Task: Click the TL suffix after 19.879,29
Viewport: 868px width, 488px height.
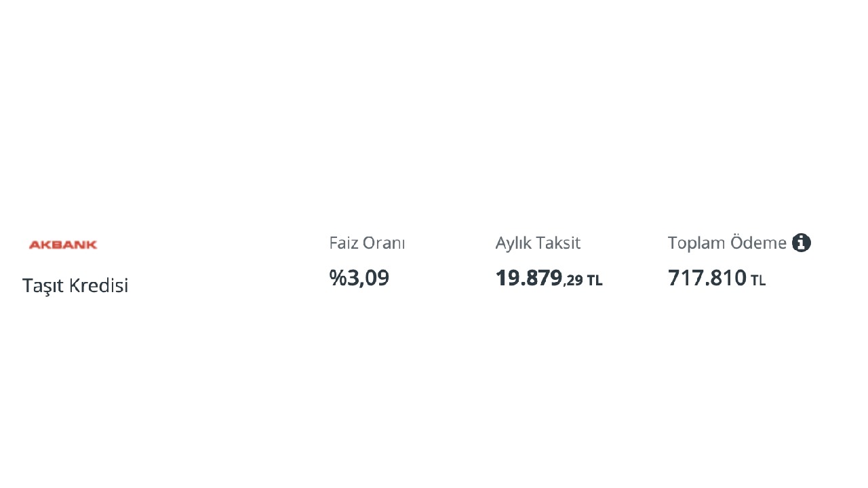Action: pyautogui.click(x=595, y=281)
